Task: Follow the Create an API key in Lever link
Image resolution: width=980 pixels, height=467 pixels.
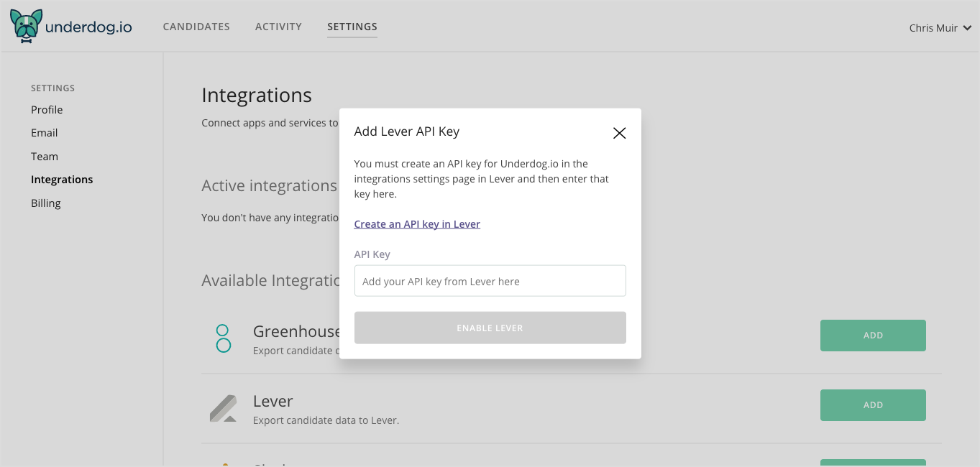Action: (x=417, y=224)
